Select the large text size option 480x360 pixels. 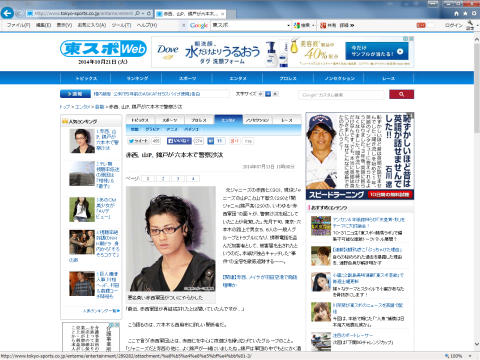[275, 94]
